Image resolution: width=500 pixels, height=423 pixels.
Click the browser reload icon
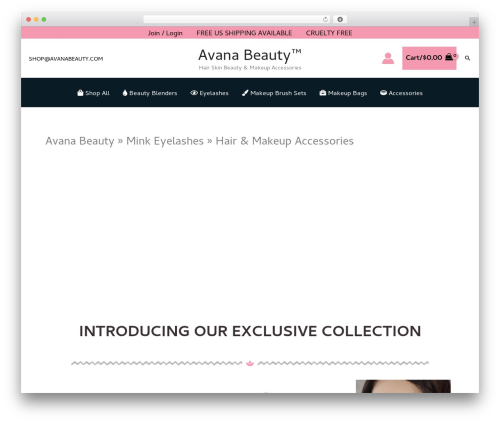click(325, 19)
